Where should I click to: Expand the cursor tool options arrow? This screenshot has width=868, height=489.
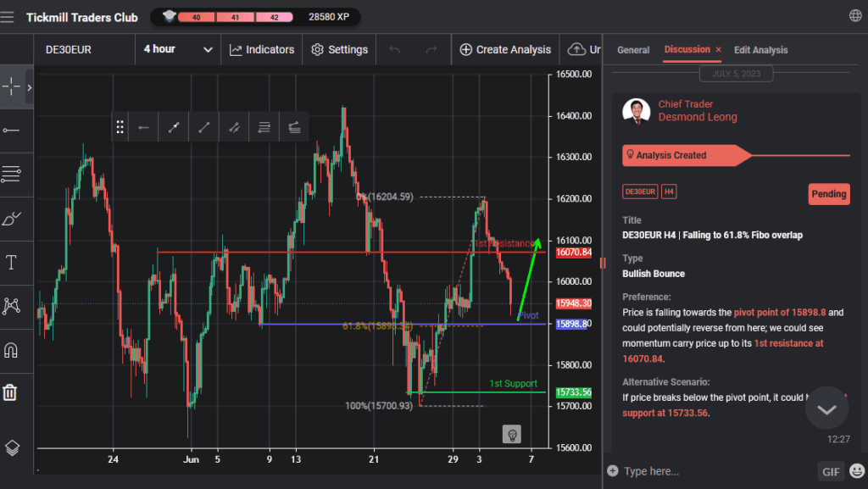(29, 87)
